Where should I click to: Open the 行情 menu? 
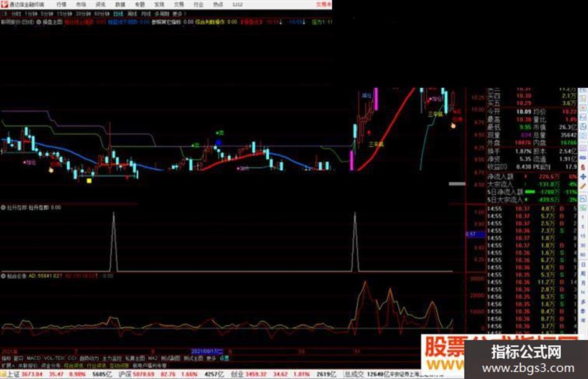[61, 4]
